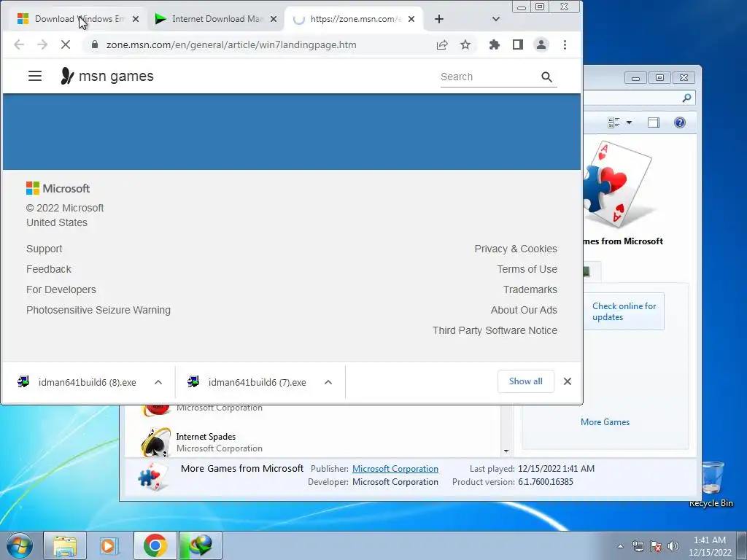Close the Internet Download Manager tab
Viewport: 747px width, 560px height.
(274, 19)
